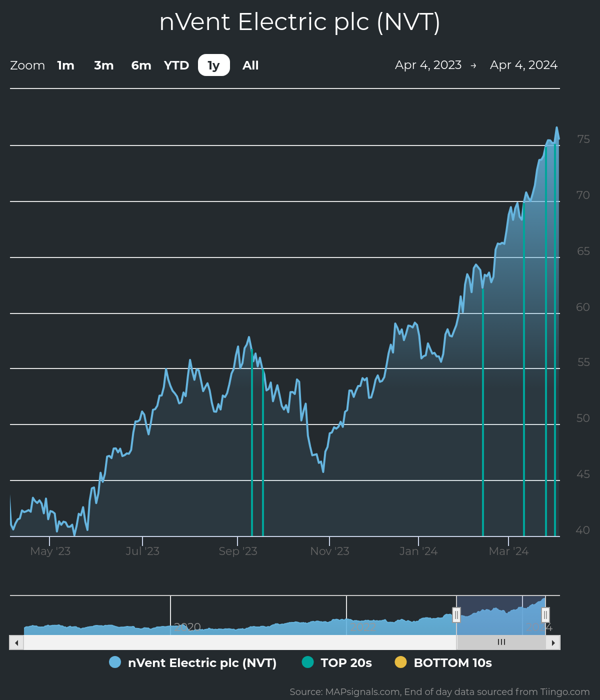Grab the right navigator range handle

tap(545, 614)
